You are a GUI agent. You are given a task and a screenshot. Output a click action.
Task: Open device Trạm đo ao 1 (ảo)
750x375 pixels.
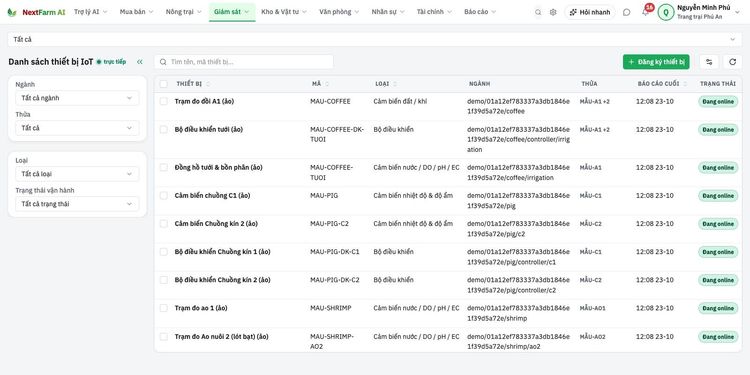pyautogui.click(x=201, y=308)
